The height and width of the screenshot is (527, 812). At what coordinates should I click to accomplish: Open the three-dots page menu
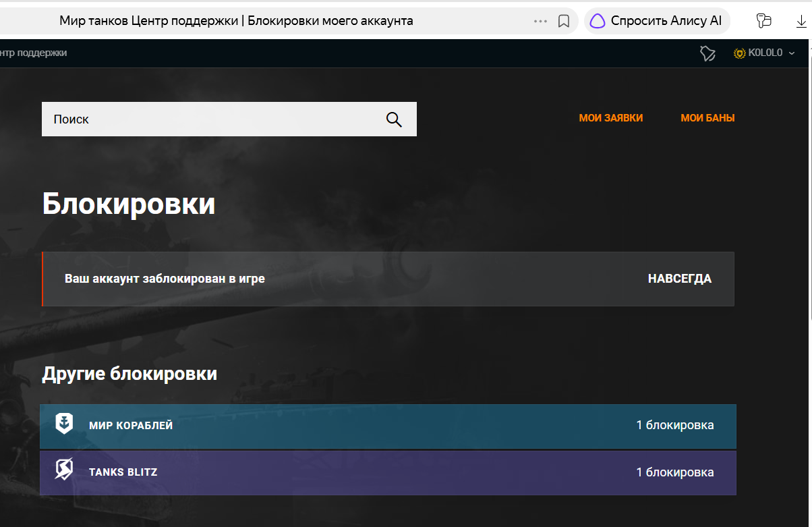540,21
